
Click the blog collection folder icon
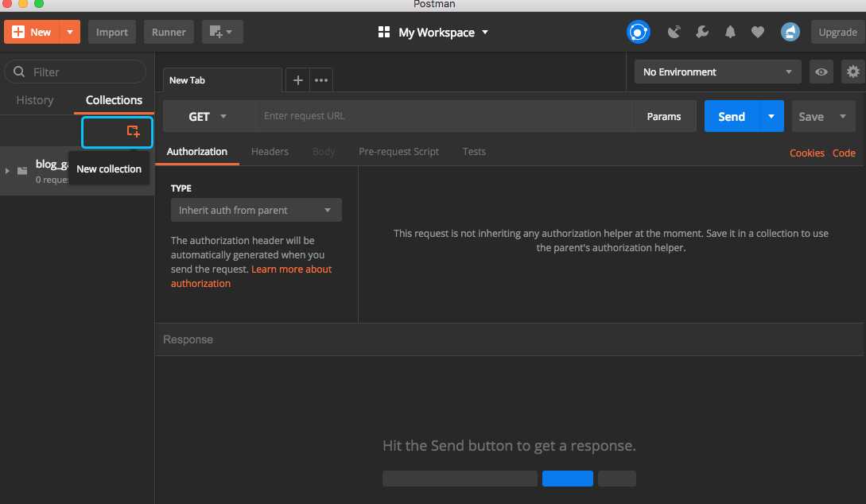[22, 171]
